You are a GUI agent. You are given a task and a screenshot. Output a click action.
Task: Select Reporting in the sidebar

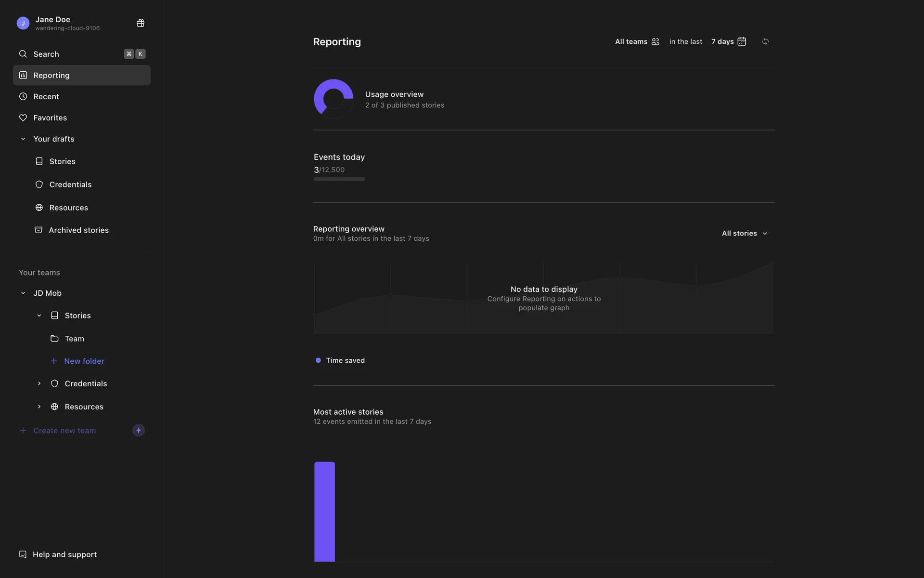(x=51, y=75)
